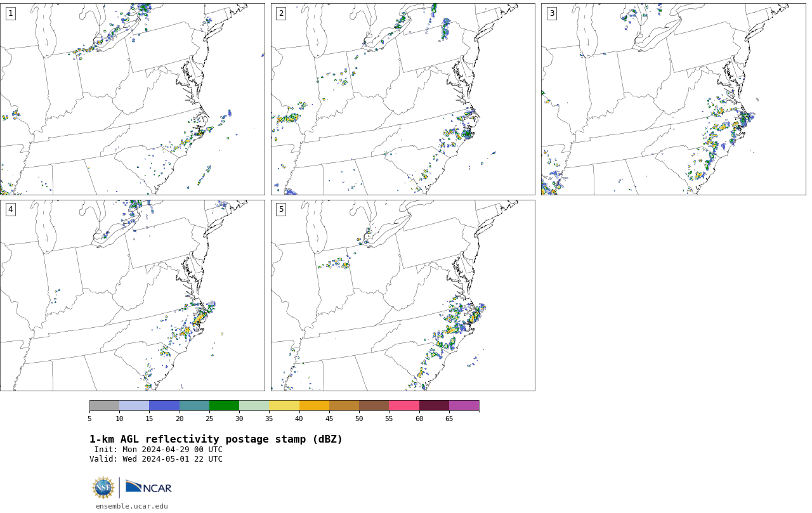This screenshot has width=812, height=513.
Task: Click the colorbar tick label 20
Action: point(180,419)
